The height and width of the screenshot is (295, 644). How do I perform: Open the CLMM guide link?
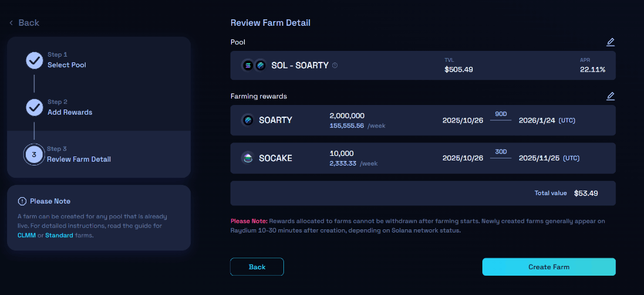point(26,235)
